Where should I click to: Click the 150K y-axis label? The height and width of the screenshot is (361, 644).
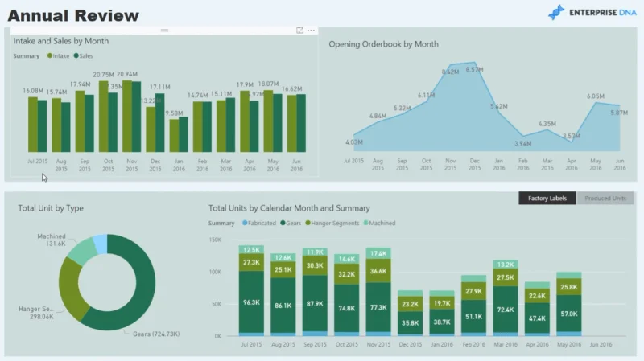click(215, 240)
